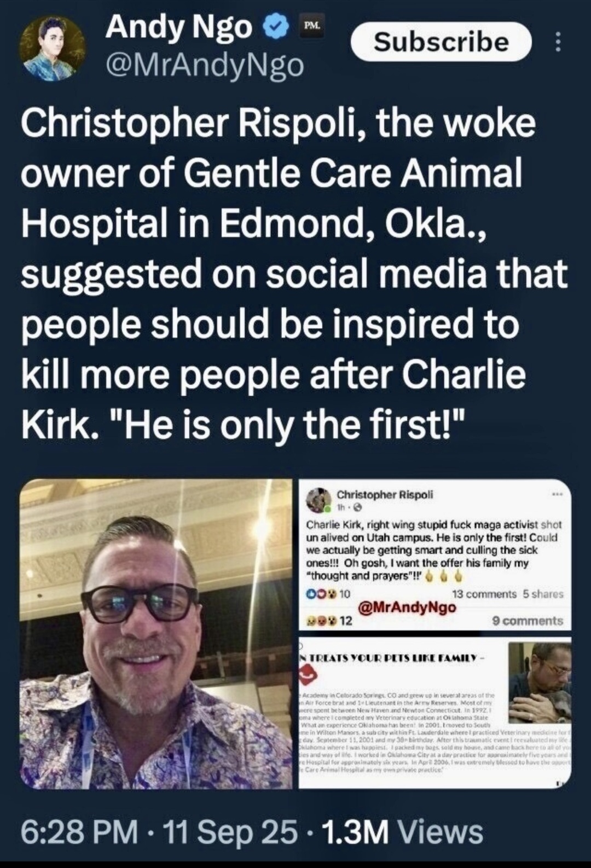Click the 6:28 PM timestamp
591x868 pixels.
point(78,832)
